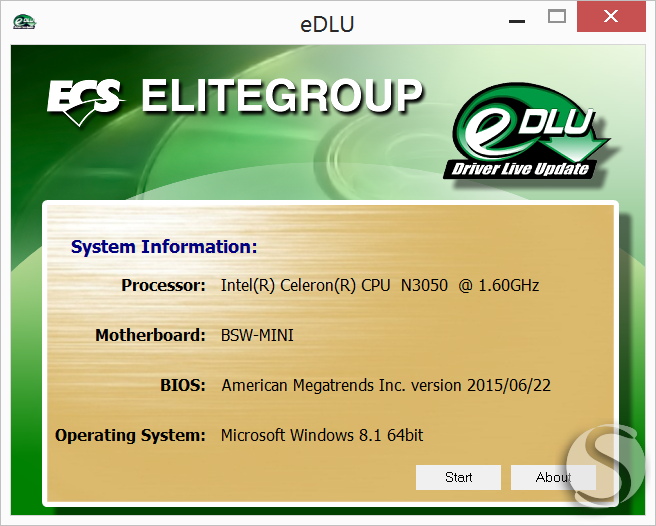Click the eDLU Driver Live Update logo
Screen dimensions: 656x526
(x=528, y=131)
